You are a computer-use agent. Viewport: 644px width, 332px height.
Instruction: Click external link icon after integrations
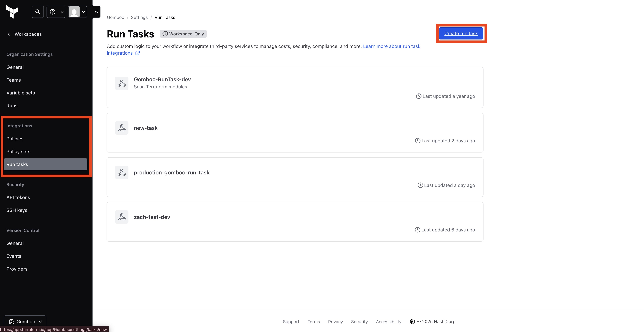[x=138, y=53]
